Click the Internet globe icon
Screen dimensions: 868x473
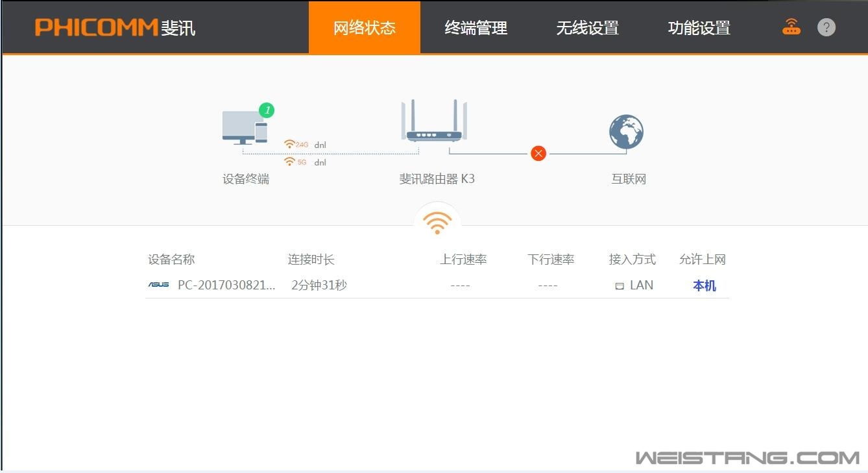[627, 132]
